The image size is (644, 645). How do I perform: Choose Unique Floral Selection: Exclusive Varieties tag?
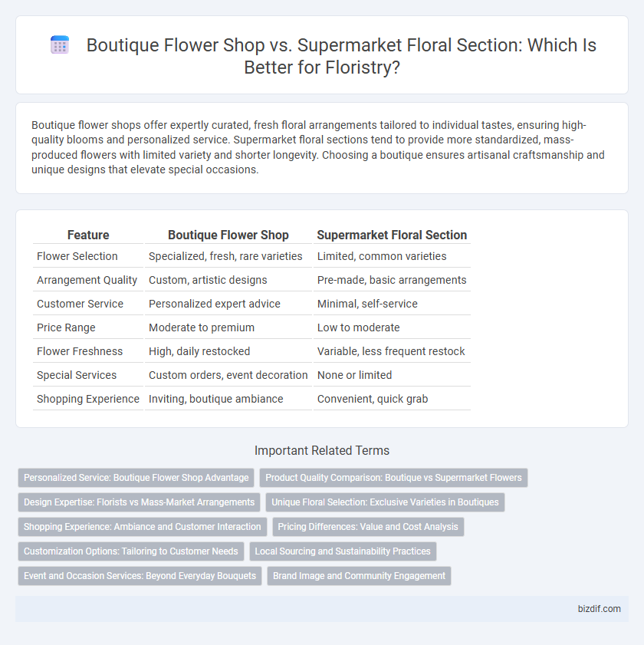[x=385, y=502]
